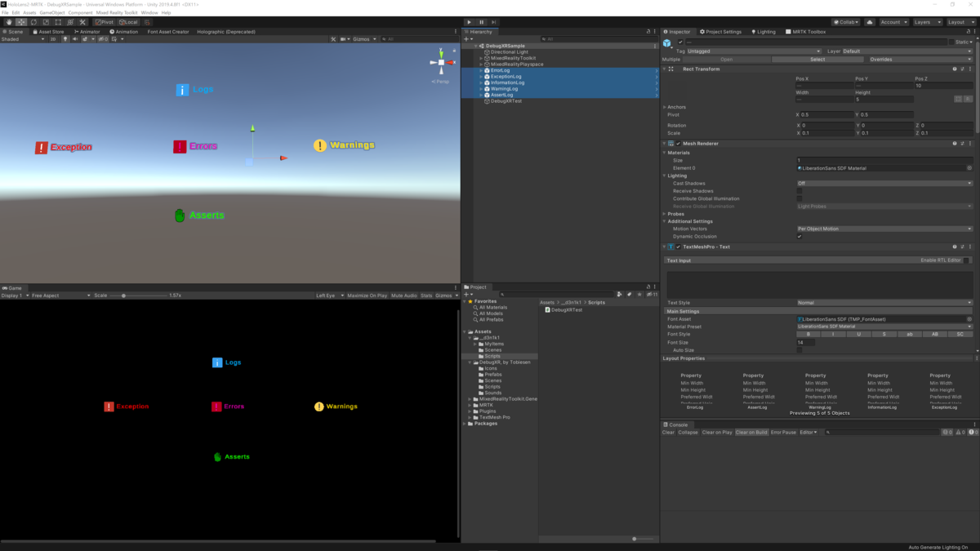Screen dimensions: 980x551
Task: Open the Layer Default dropdown
Action: pos(907,51)
